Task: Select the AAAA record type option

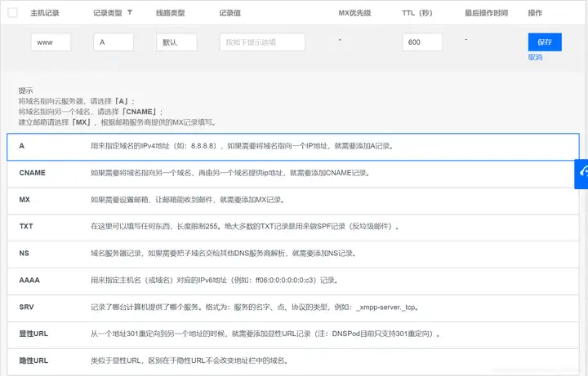Action: click(293, 281)
